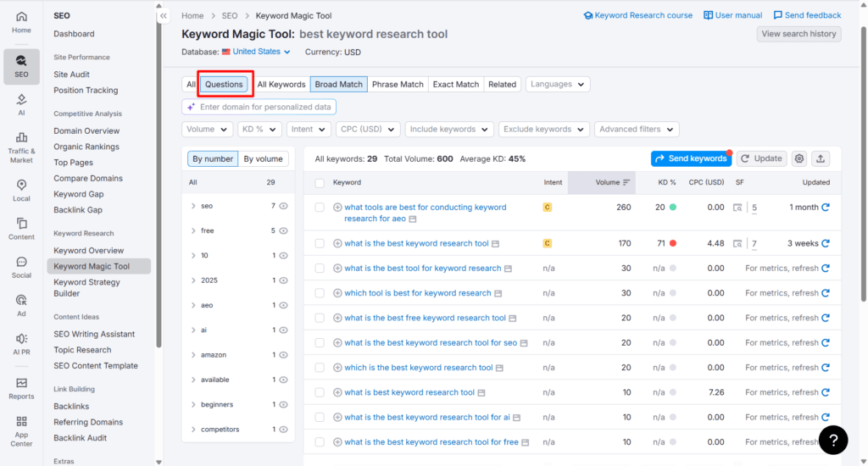Select the Exact Match tab
The height and width of the screenshot is (466, 868).
click(455, 84)
